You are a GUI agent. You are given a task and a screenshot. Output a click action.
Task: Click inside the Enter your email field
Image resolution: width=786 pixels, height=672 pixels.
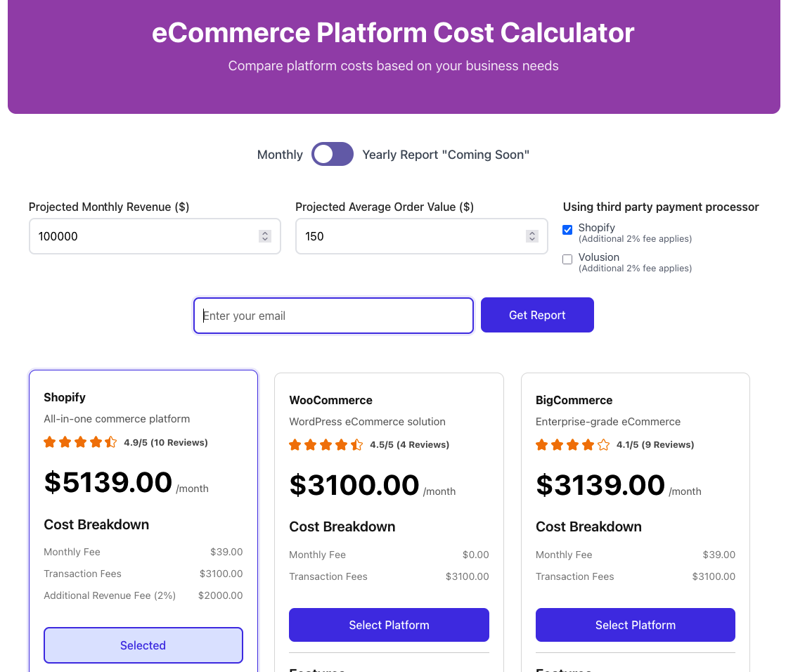(x=333, y=315)
